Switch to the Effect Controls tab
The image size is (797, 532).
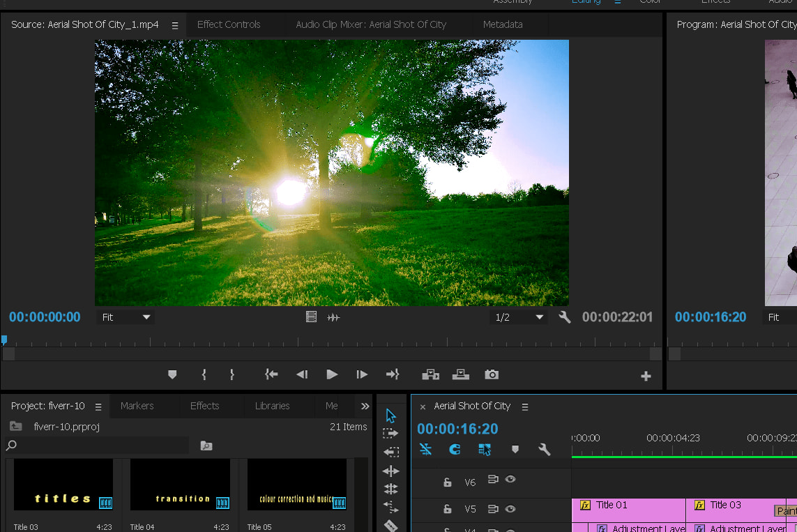click(x=229, y=24)
